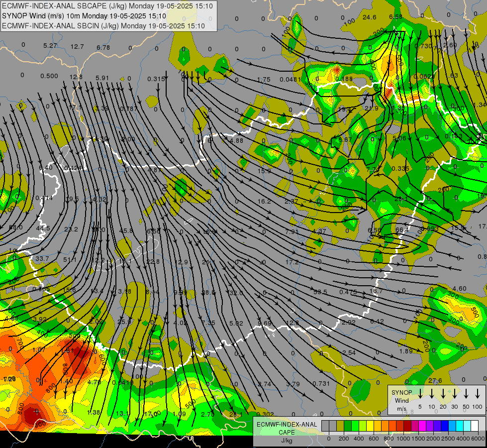
Task: Click the 30 m/s wind arrow in legend
Action: click(x=454, y=394)
